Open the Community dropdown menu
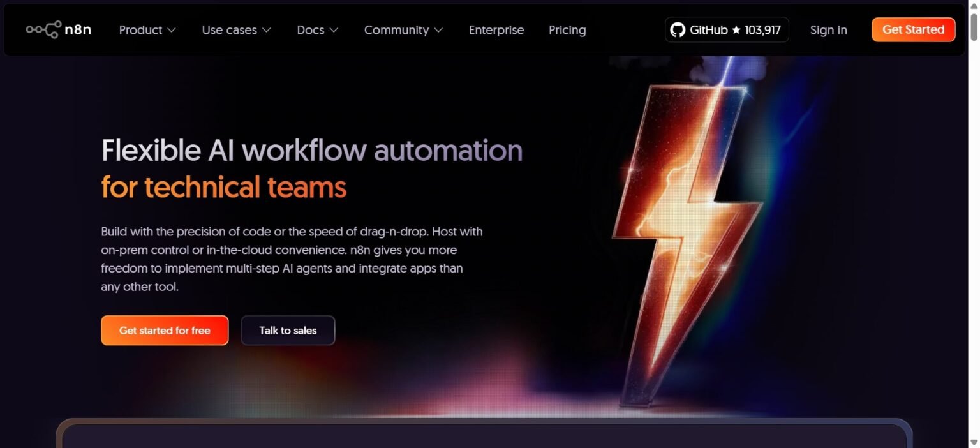The image size is (980, 448). tap(403, 30)
